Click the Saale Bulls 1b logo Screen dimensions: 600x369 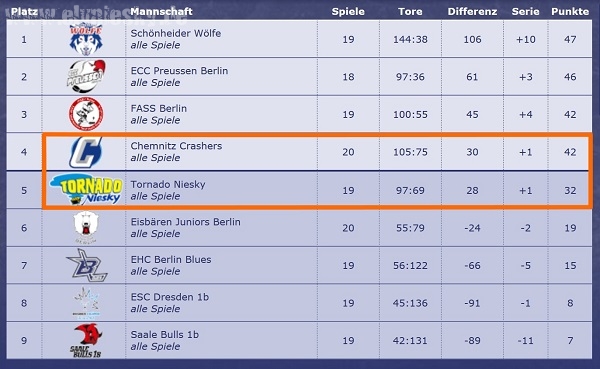point(86,341)
